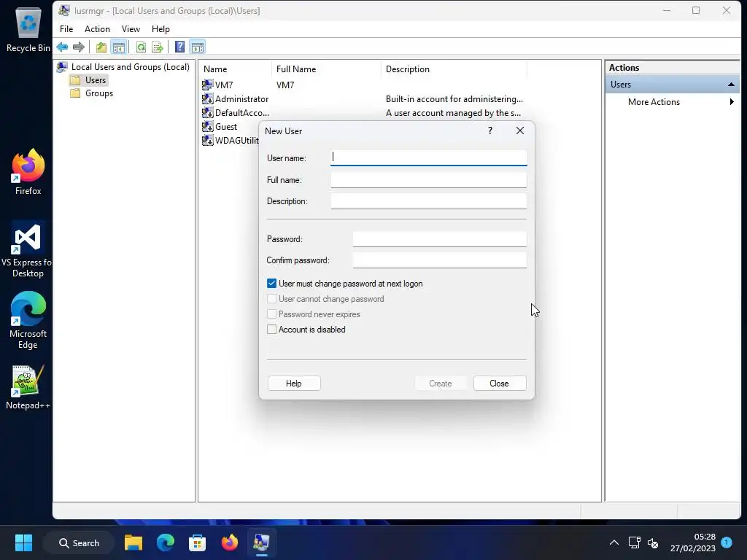Screen dimensions: 747x560
Task: Check Account is disabled checkbox
Action: pos(271,329)
